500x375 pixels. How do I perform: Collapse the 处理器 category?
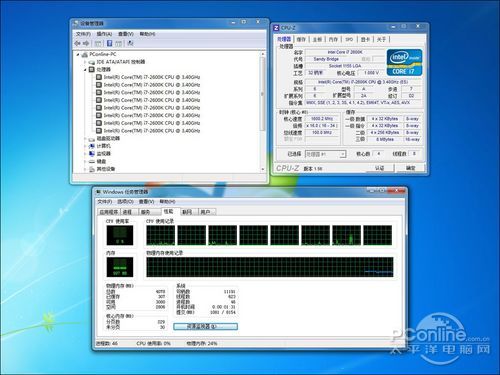click(x=85, y=70)
